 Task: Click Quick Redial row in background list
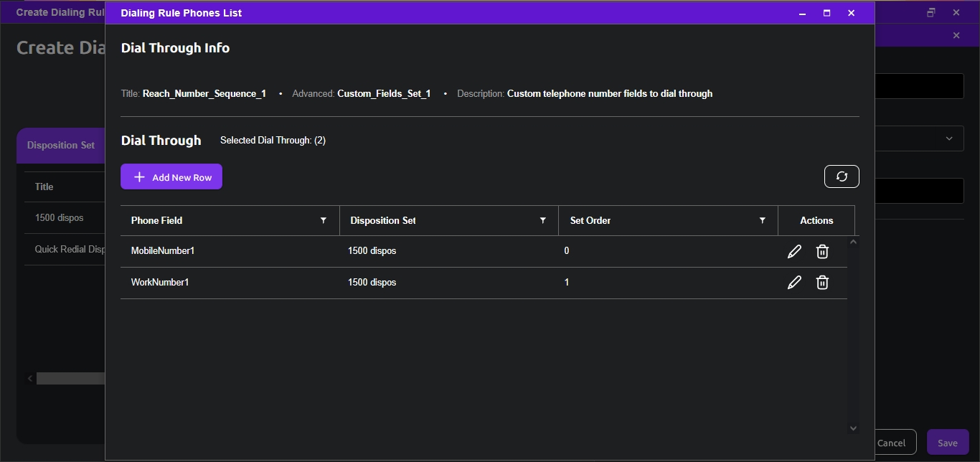65,250
